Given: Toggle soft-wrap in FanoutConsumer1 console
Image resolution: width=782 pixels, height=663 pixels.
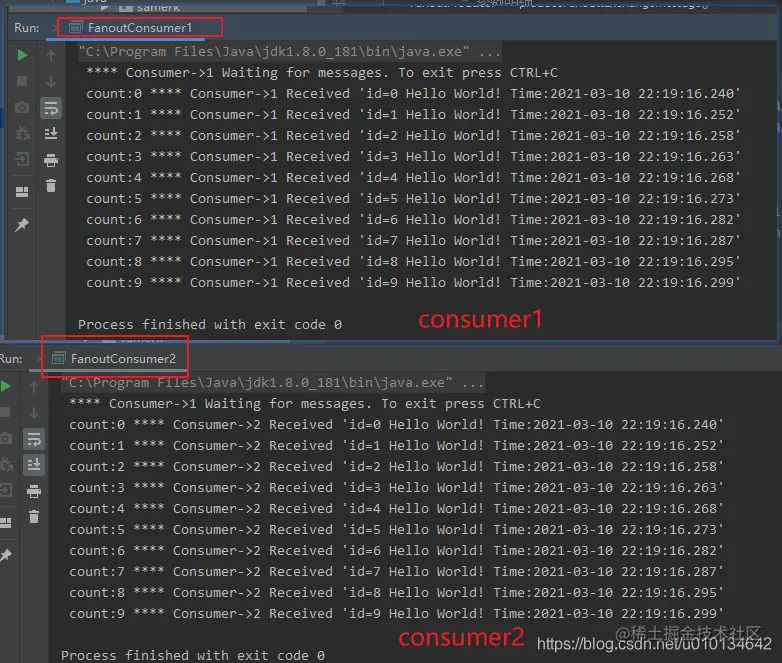Looking at the screenshot, I should click(x=51, y=108).
